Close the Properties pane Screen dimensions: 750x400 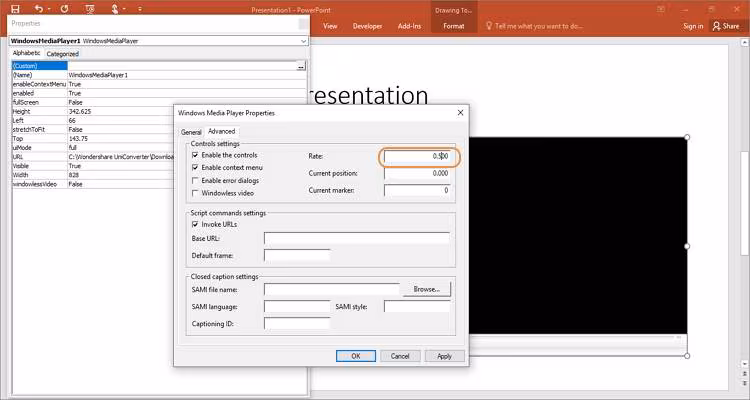click(x=303, y=24)
